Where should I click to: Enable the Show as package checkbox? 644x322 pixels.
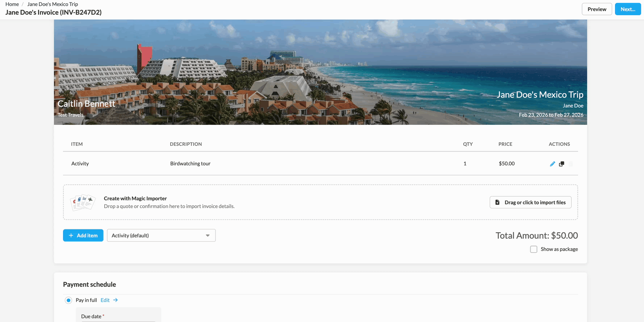pos(534,249)
